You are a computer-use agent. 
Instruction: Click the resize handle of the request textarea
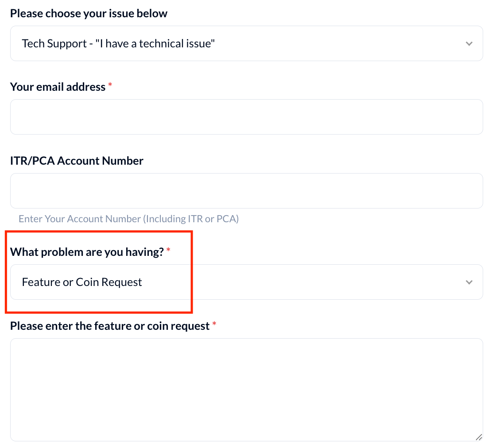(x=479, y=437)
